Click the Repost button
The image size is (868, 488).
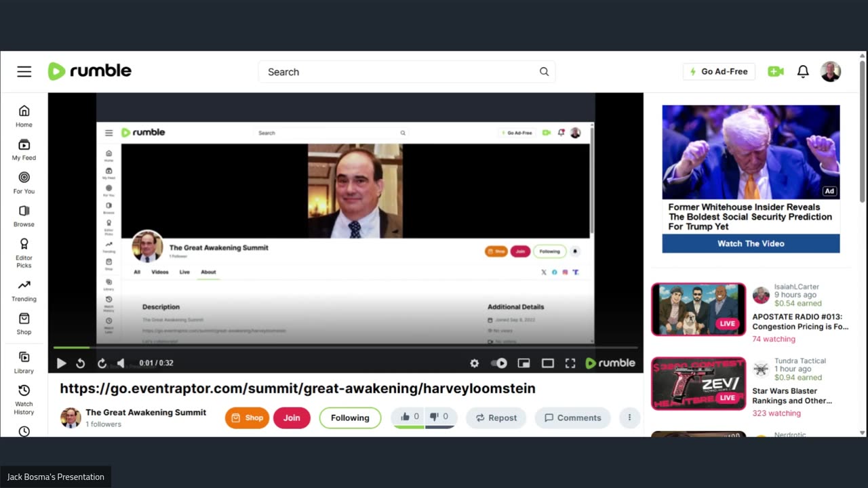[496, 418]
